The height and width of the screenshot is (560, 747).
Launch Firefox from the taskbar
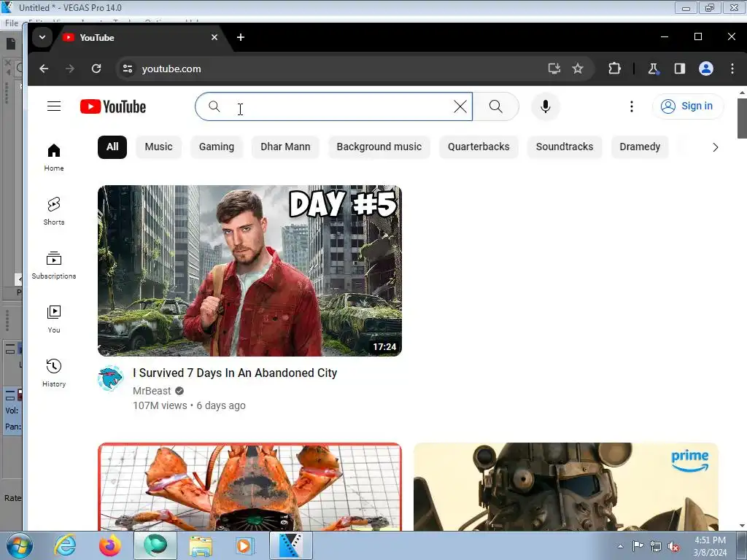coord(110,545)
